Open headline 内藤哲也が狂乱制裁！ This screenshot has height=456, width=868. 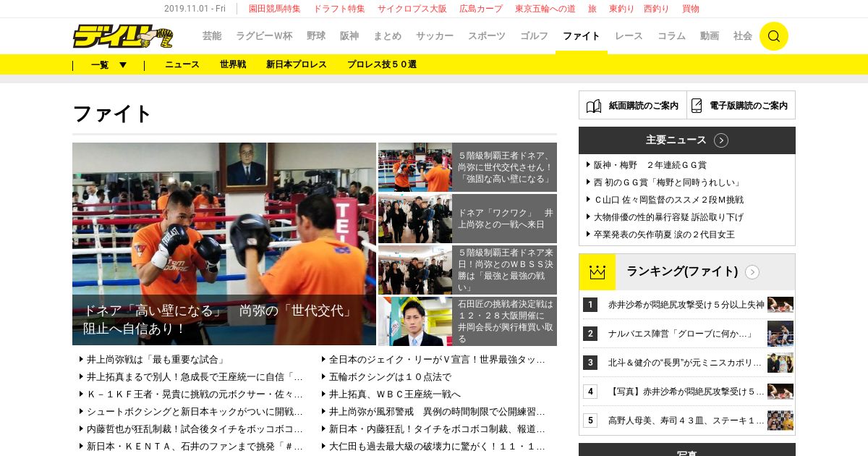coord(195,428)
